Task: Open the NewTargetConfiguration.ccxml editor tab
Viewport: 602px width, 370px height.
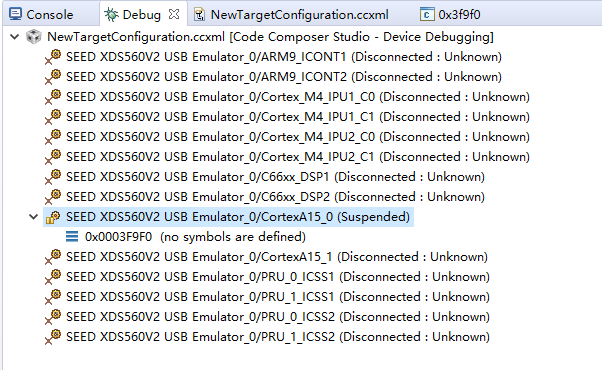Action: (x=292, y=15)
